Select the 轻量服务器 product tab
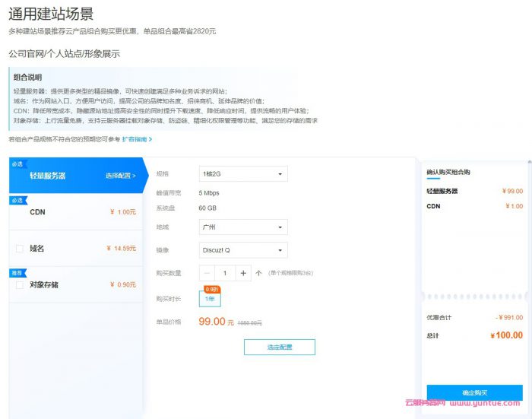This screenshot has height=419, width=532. (x=48, y=176)
